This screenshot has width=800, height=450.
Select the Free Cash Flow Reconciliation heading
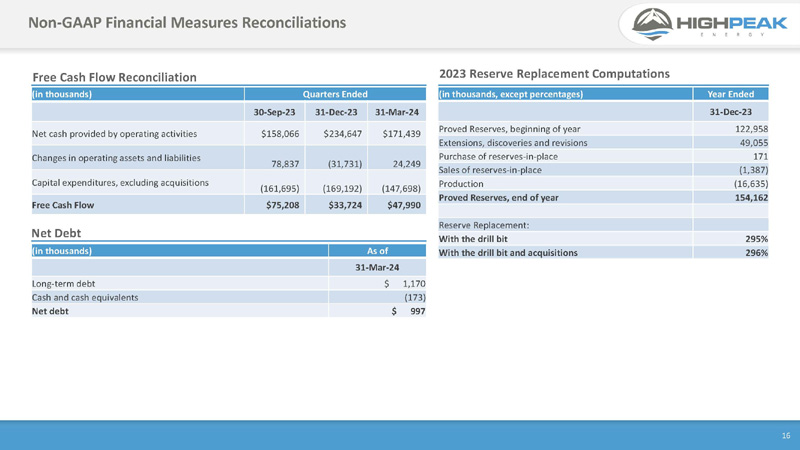tap(114, 77)
